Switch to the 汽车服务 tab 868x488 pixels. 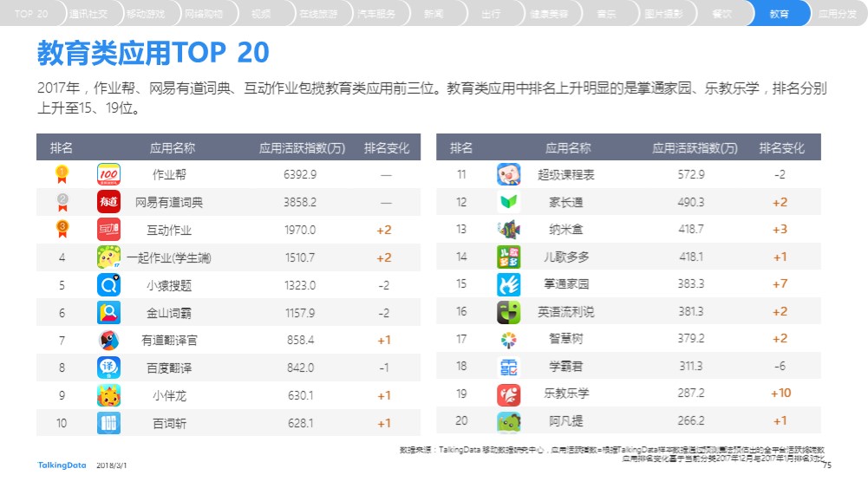[375, 14]
